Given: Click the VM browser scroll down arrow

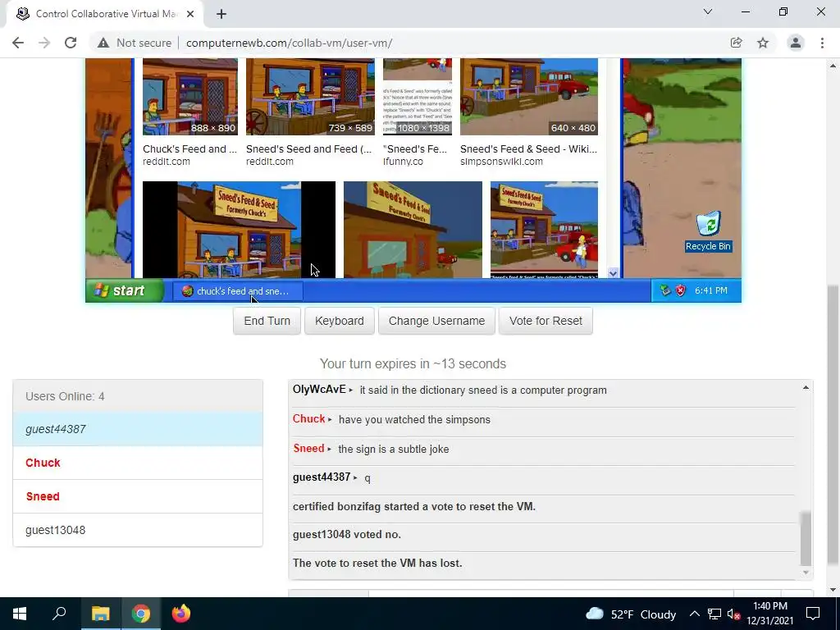Looking at the screenshot, I should [613, 272].
